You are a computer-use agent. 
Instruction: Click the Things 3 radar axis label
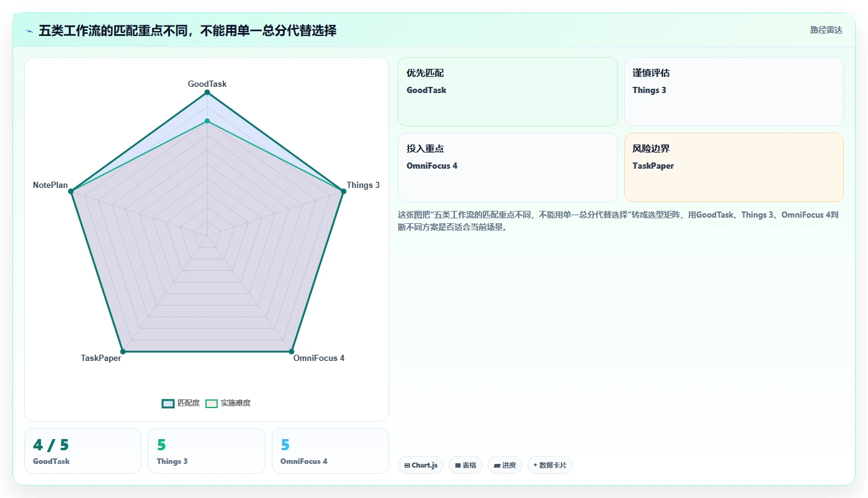pyautogui.click(x=363, y=185)
